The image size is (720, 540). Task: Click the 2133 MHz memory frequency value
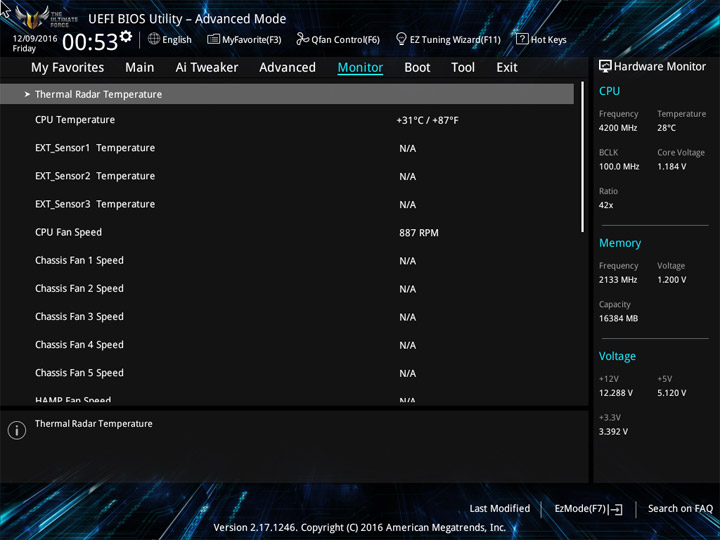pyautogui.click(x=618, y=280)
